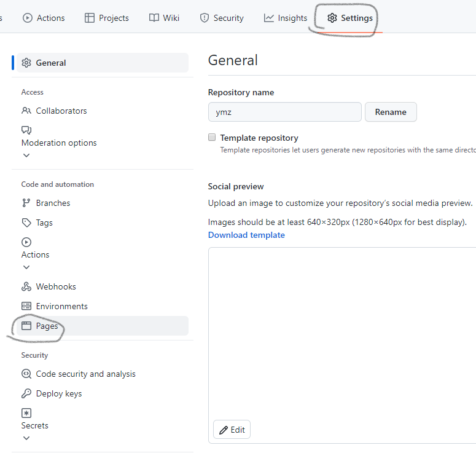Click the Moderation options label
Image resolution: width=476 pixels, height=453 pixels.
point(59,143)
